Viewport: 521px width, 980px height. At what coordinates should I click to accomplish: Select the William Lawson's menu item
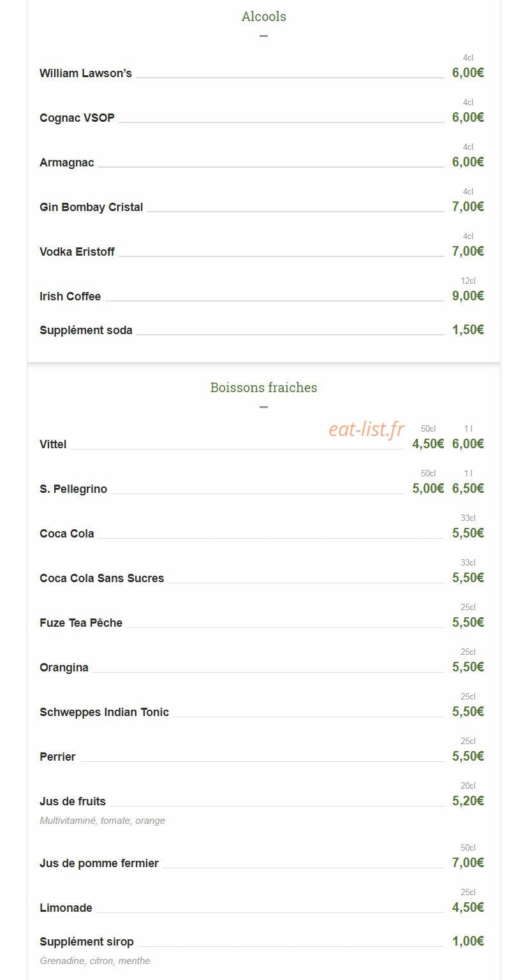pos(85,73)
